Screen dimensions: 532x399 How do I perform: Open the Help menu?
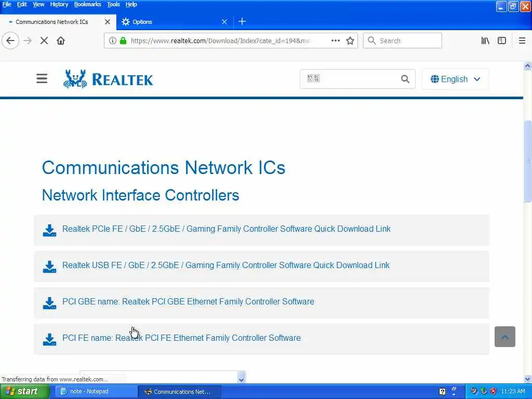(x=131, y=4)
